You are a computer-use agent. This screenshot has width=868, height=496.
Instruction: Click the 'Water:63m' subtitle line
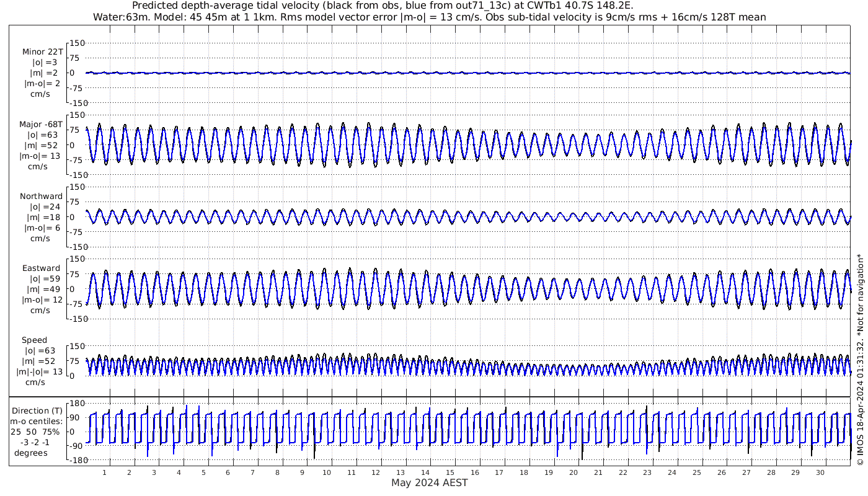pyautogui.click(x=429, y=17)
